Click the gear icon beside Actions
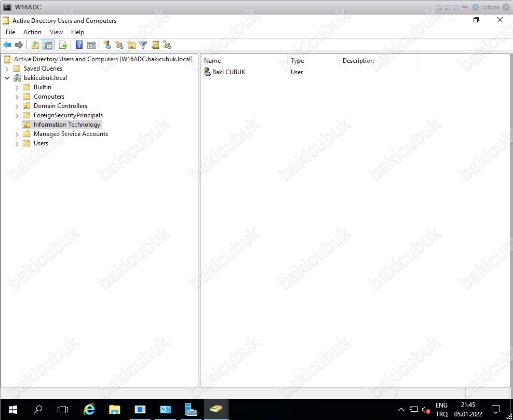513x420 pixels. 476,7
